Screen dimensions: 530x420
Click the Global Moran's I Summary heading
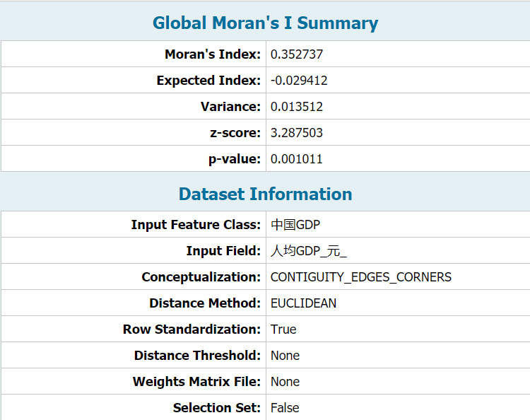coord(265,23)
